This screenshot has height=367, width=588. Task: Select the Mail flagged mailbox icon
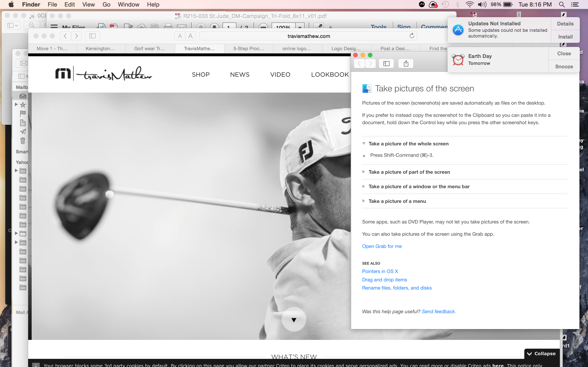pos(23,114)
